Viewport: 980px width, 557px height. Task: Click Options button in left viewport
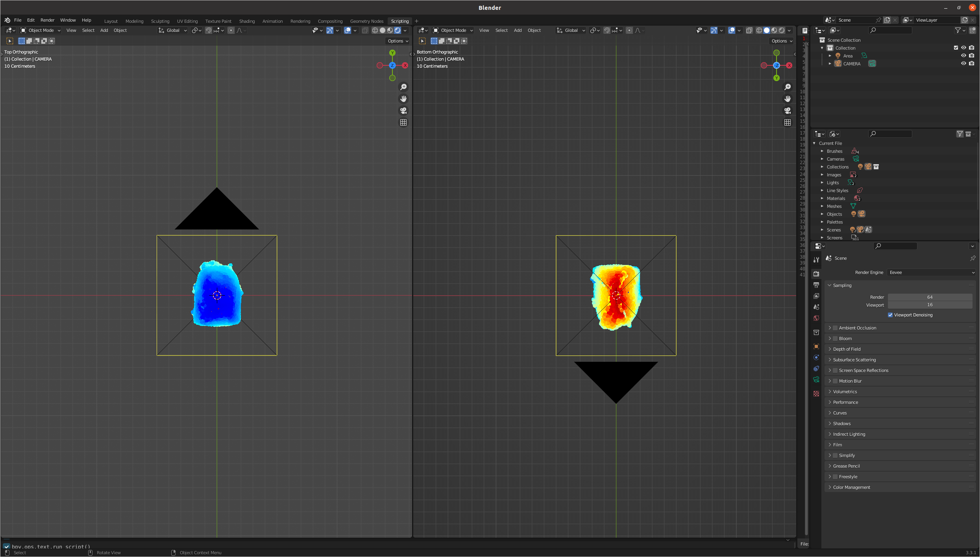398,41
